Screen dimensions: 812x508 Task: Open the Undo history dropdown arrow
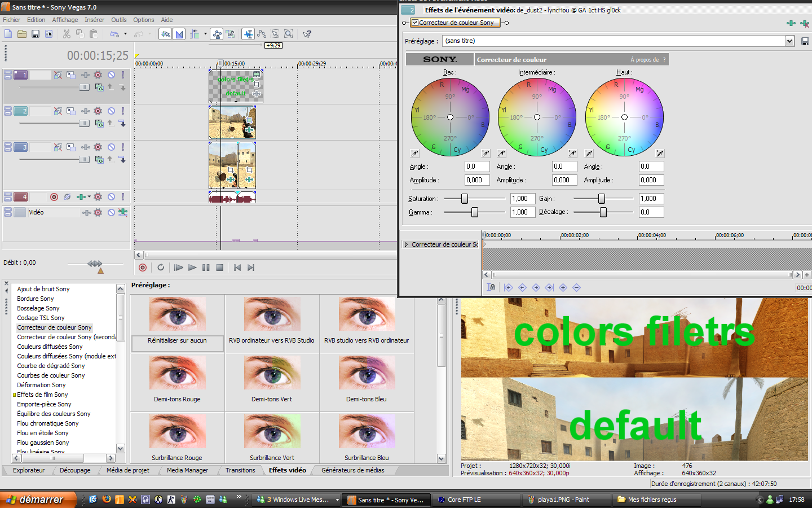[125, 34]
